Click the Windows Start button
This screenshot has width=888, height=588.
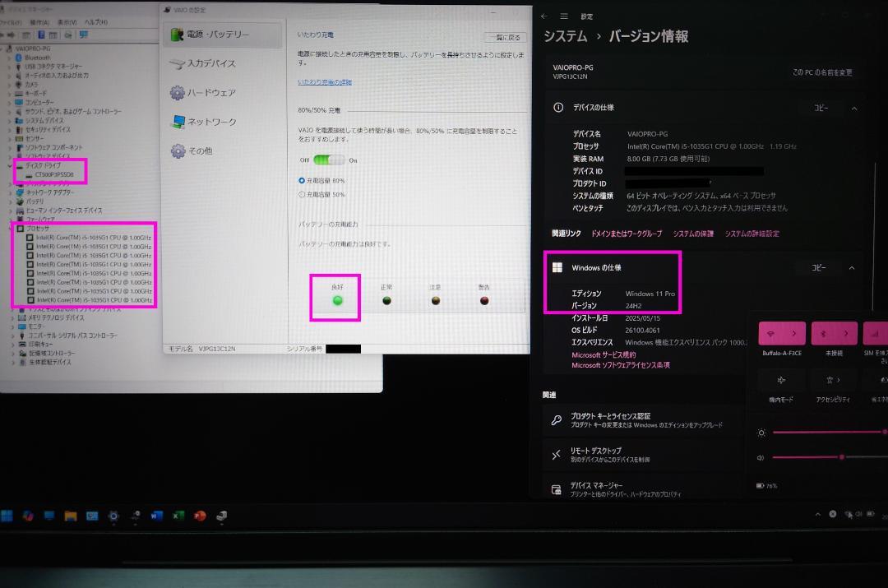[x=7, y=516]
